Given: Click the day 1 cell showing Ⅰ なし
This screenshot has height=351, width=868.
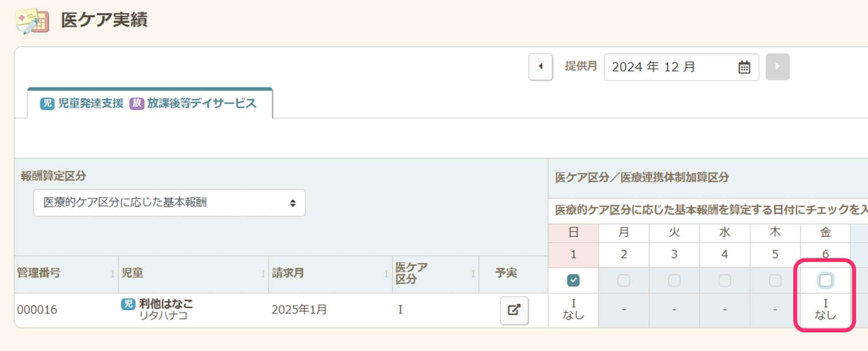Looking at the screenshot, I should click(x=573, y=309).
